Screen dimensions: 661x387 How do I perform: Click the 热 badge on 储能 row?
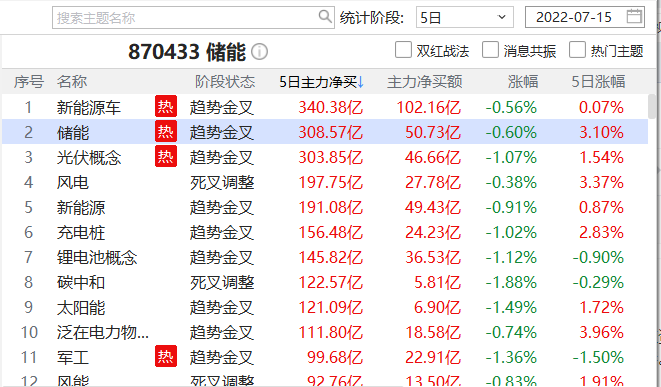pos(166,132)
